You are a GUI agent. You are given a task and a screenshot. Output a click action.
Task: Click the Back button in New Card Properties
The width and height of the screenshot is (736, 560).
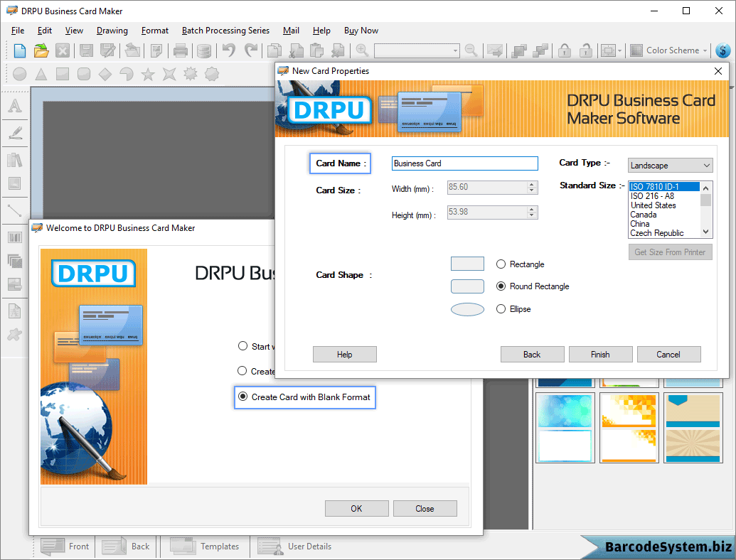click(533, 354)
